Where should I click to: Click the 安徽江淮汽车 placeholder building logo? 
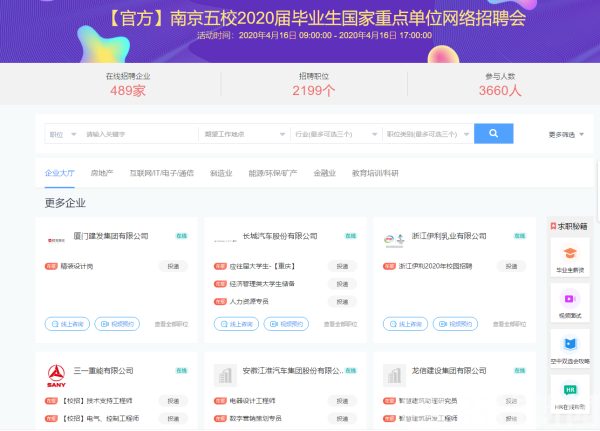tap(225, 375)
